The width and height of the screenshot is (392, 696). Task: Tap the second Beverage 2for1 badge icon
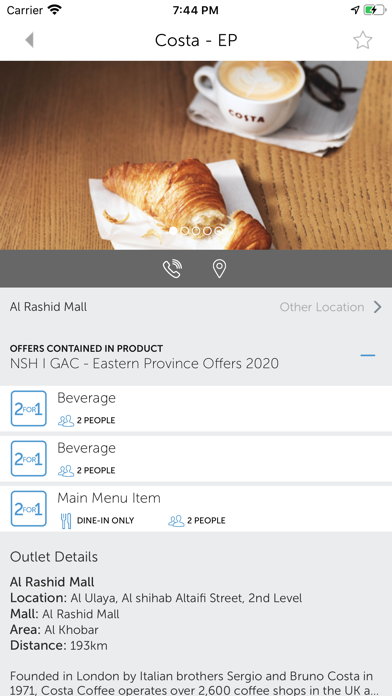pos(28,459)
